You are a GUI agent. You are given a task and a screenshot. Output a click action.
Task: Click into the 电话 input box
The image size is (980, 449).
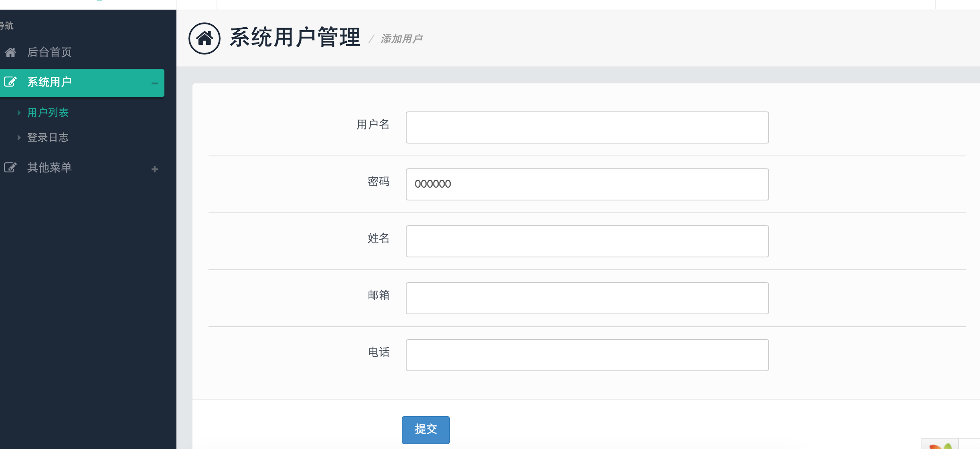coord(587,355)
